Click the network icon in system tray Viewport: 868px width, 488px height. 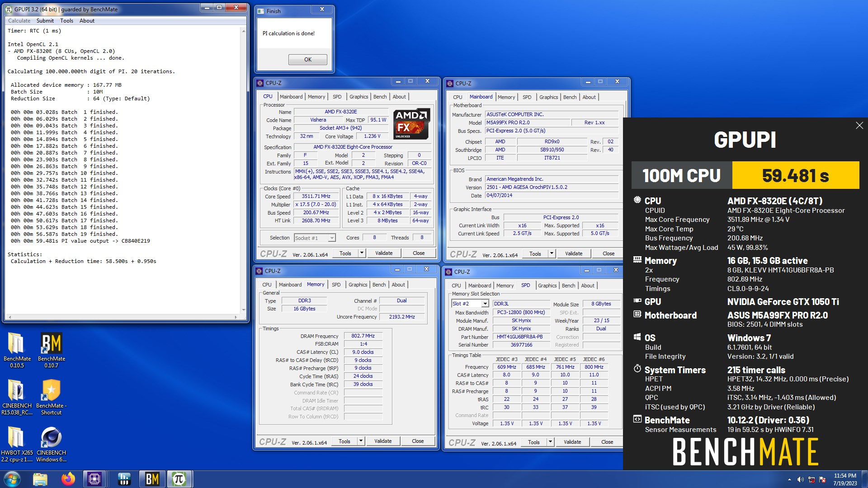coord(811,479)
